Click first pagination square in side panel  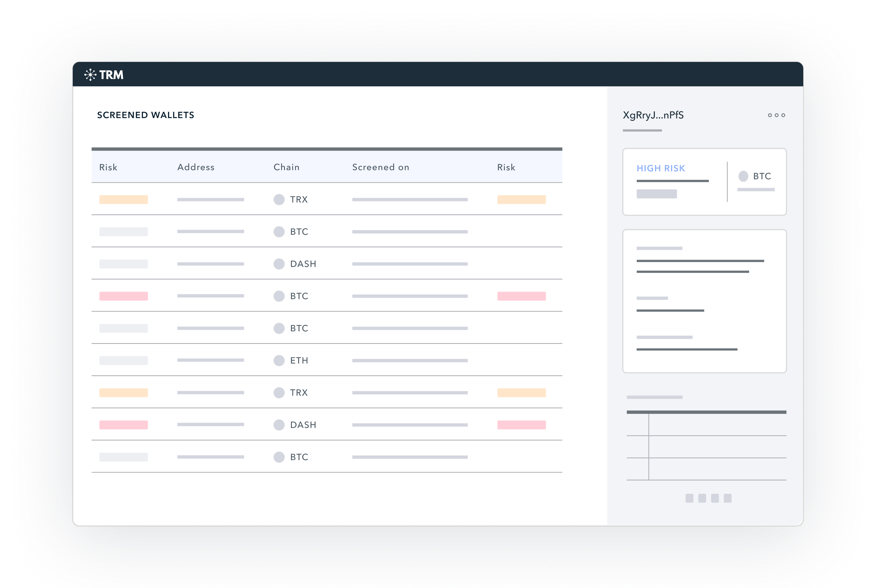[689, 498]
